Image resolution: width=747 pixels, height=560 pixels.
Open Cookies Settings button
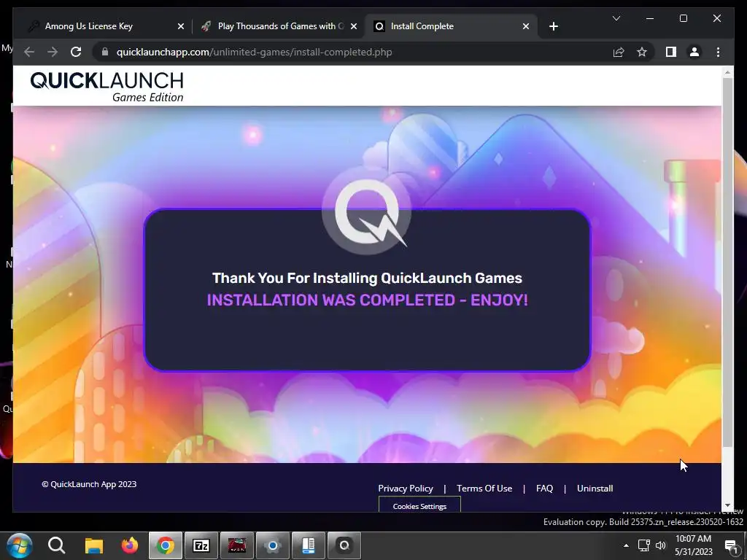click(419, 505)
